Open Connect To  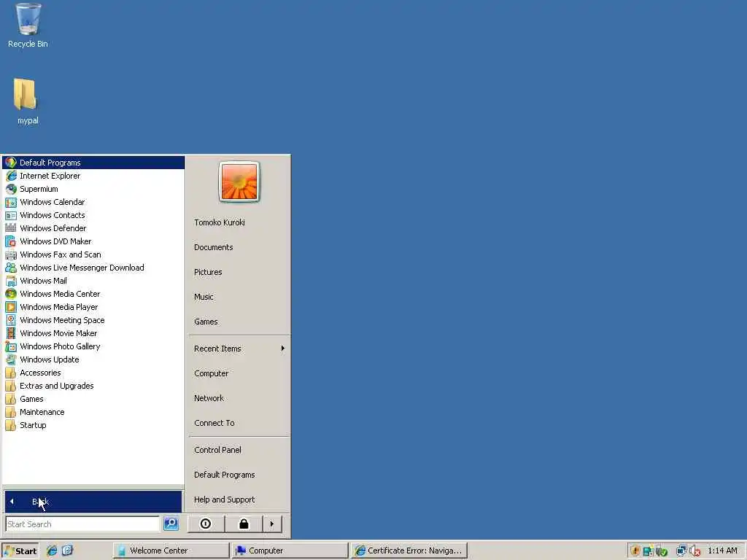click(239, 423)
